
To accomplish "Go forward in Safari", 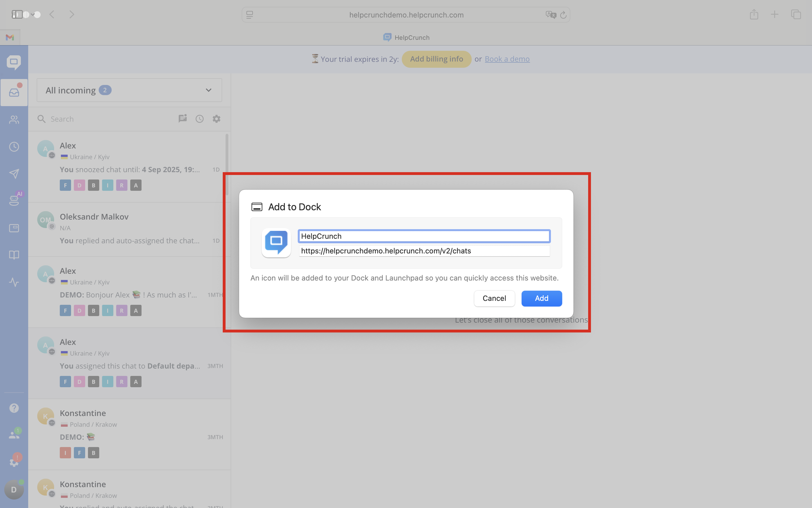I will 71,14.
